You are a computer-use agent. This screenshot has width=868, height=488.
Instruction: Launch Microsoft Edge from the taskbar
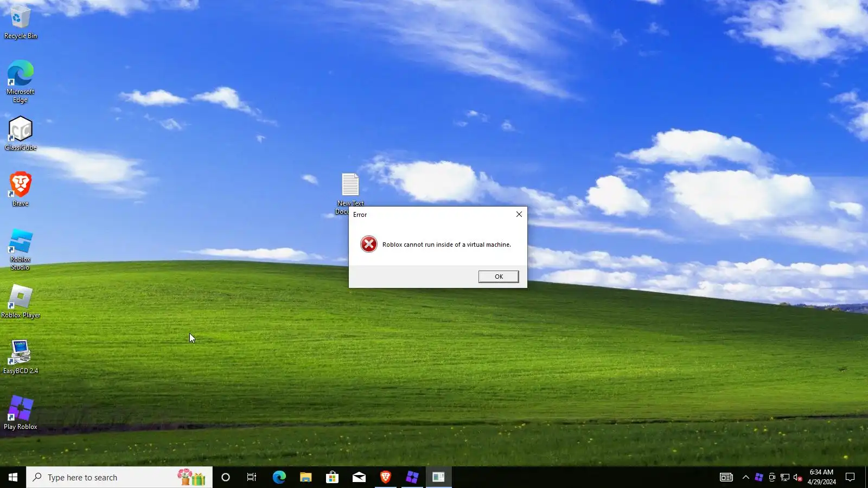coord(279,477)
